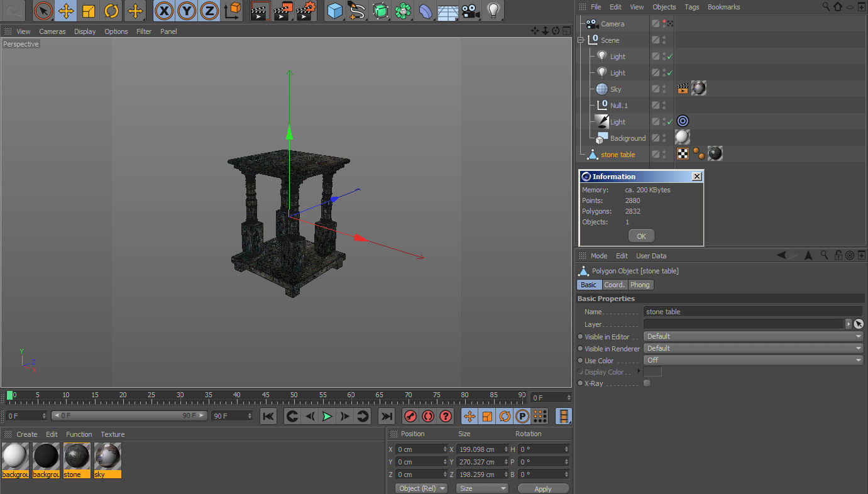868x494 pixels.
Task: Toggle the Y axis lock
Action: point(187,11)
